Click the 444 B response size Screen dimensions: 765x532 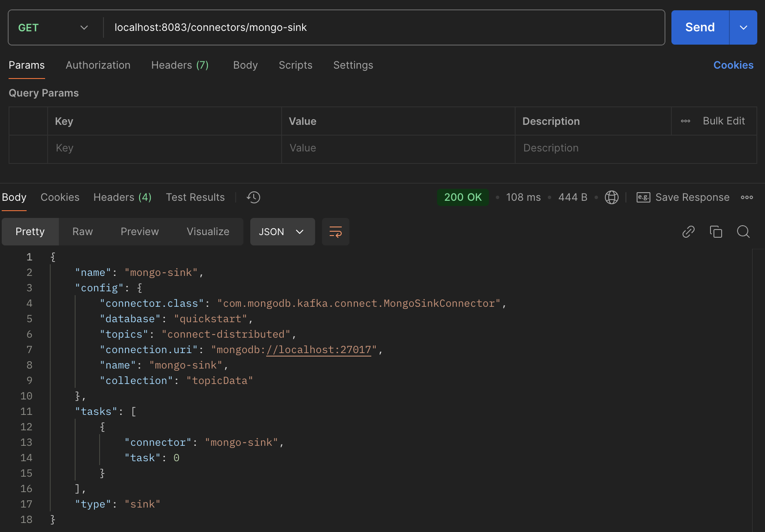[573, 197]
